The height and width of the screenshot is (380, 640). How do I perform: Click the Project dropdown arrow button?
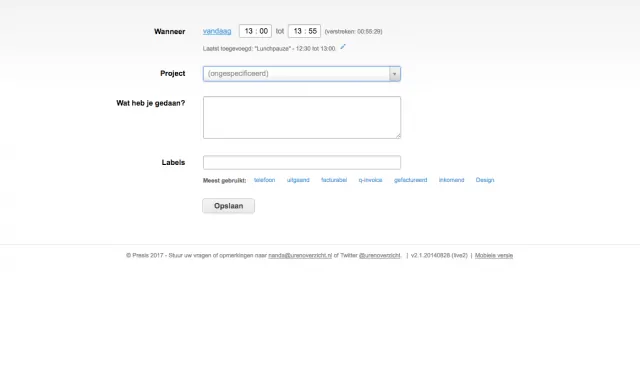(x=395, y=74)
